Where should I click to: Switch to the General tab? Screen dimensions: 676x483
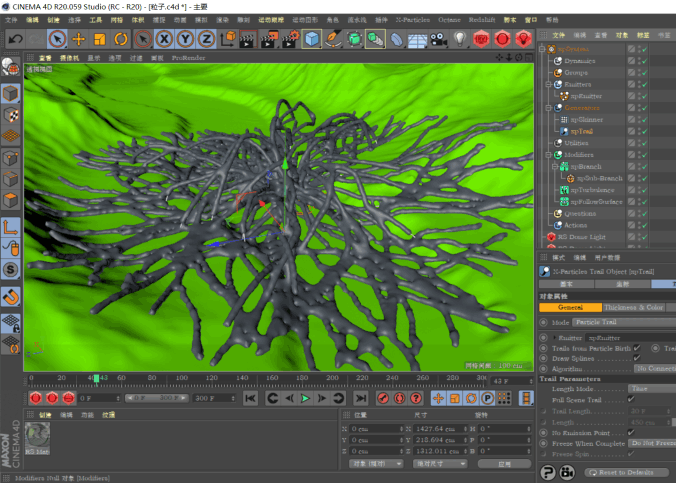point(570,307)
